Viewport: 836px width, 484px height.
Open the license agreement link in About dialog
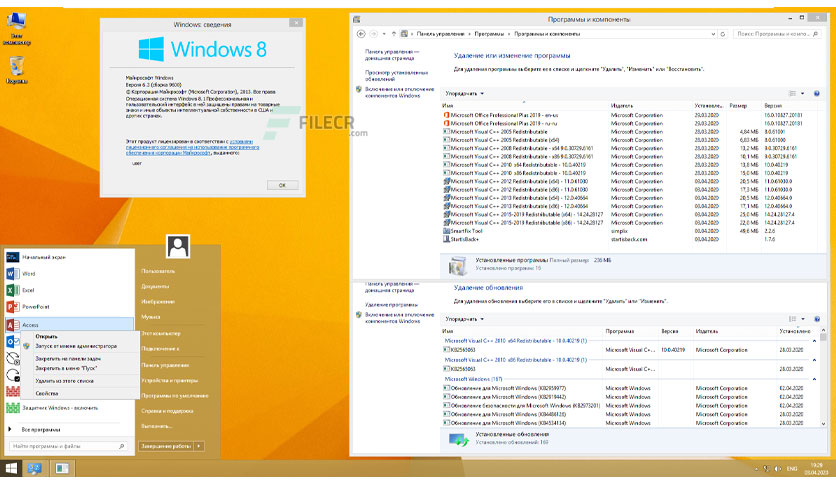[x=192, y=147]
